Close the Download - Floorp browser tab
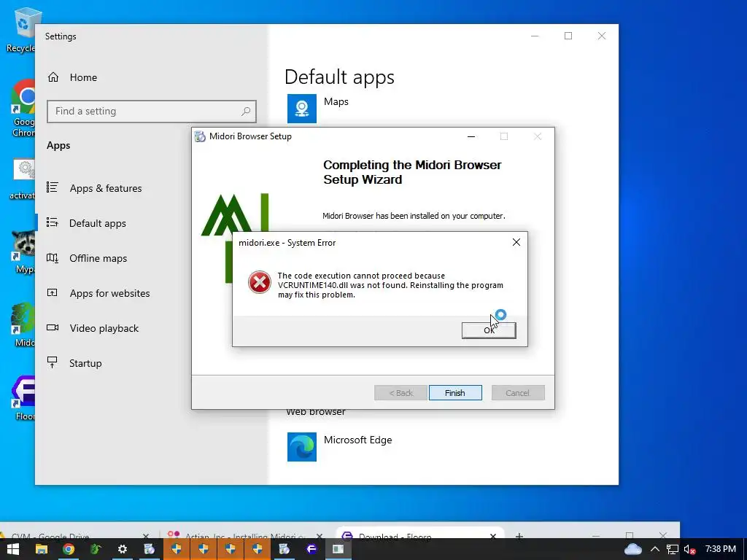This screenshot has height=560, width=747. 493,536
